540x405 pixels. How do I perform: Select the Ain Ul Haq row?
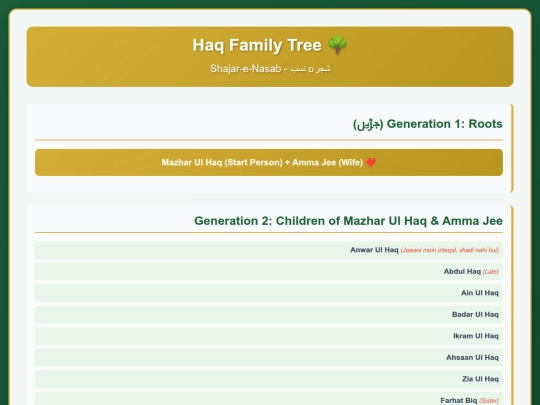(x=269, y=293)
